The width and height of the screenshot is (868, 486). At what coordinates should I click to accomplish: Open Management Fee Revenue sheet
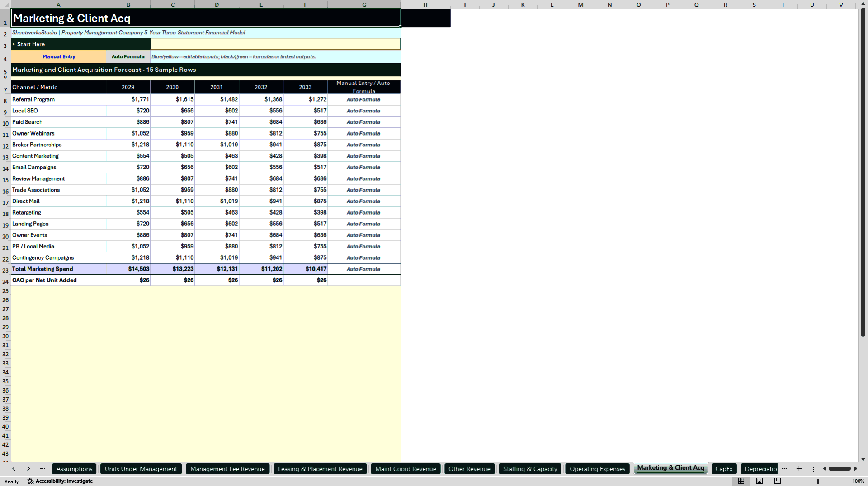click(x=227, y=469)
